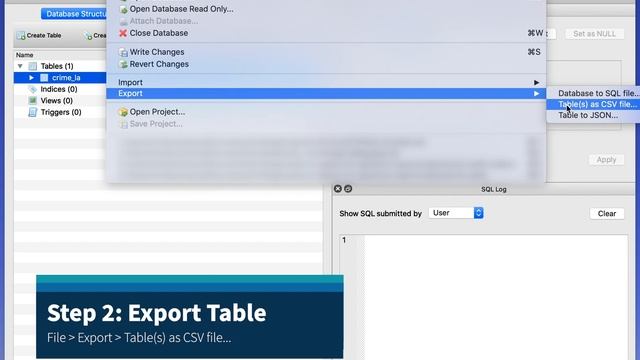Choose Table to JSON export option
640x360 pixels.
[x=588, y=115]
